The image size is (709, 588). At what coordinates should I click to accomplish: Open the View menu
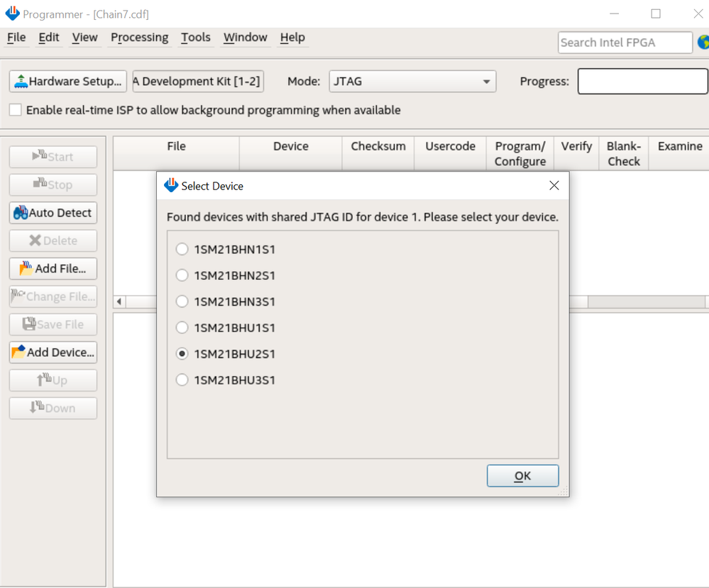click(84, 38)
